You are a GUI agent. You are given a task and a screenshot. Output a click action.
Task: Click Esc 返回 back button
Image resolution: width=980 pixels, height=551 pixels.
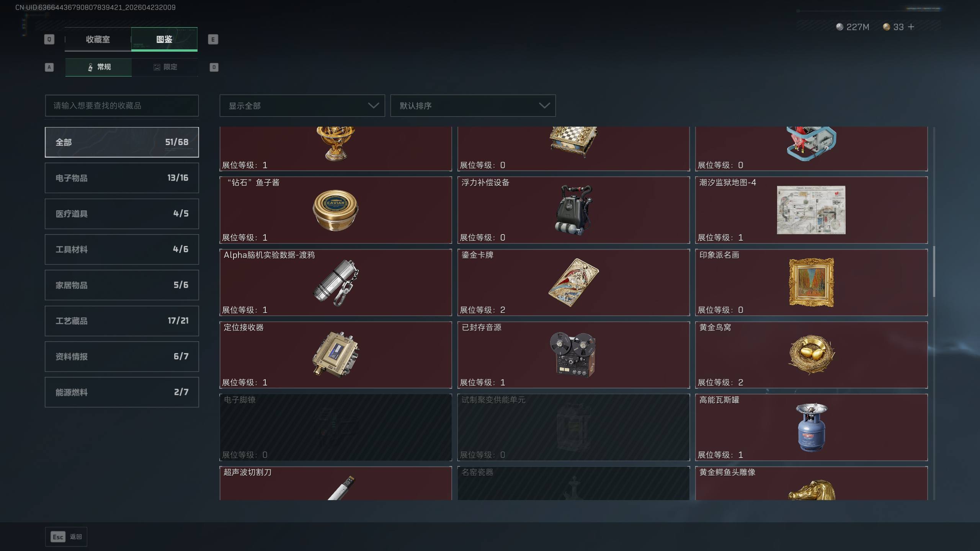(66, 537)
